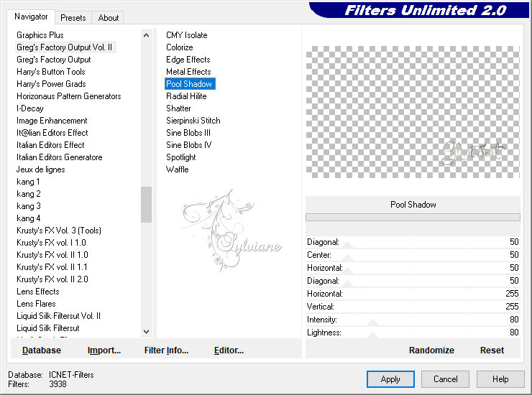Open the About tab

tap(109, 18)
